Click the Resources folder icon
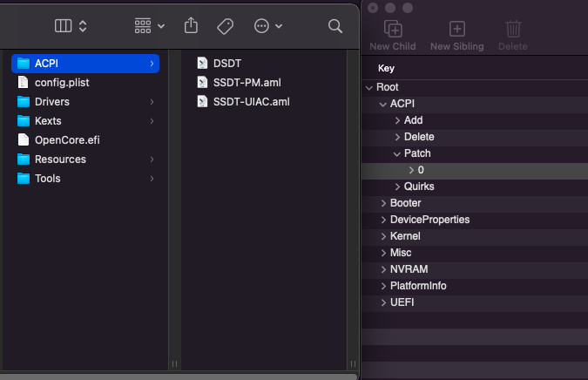Image resolution: width=588 pixels, height=380 pixels. coord(24,159)
